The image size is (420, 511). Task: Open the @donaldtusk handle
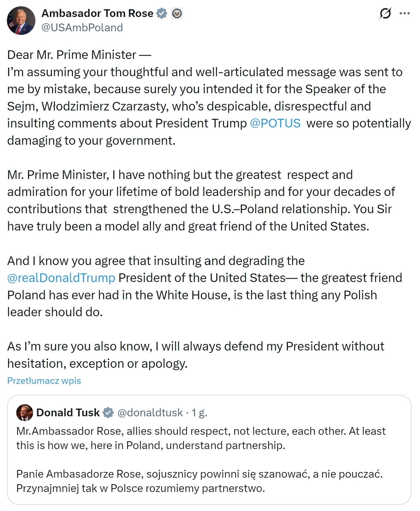[150, 412]
